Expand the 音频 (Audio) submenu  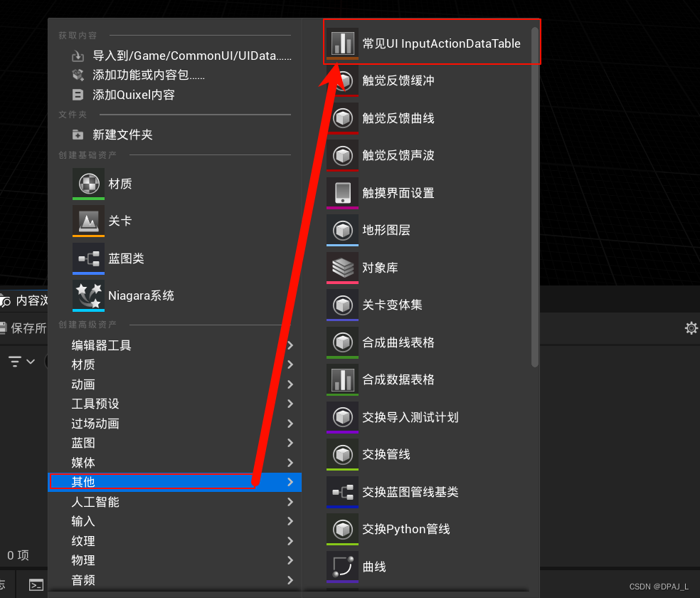point(83,580)
